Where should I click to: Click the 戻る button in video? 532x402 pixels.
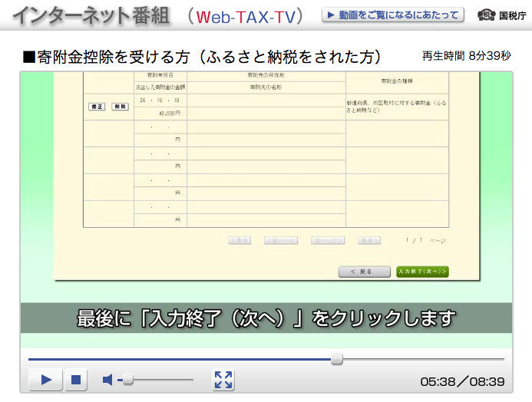point(365,272)
